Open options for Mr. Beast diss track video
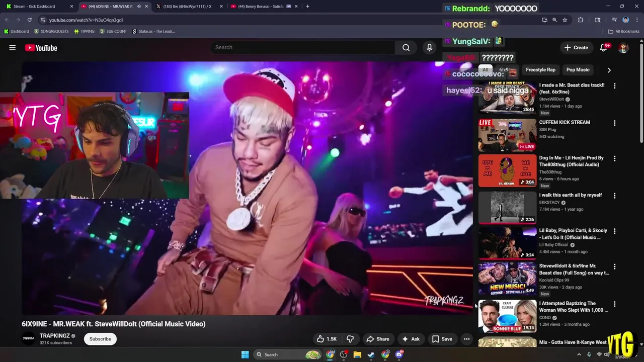This screenshot has height=362, width=644. pos(614,86)
